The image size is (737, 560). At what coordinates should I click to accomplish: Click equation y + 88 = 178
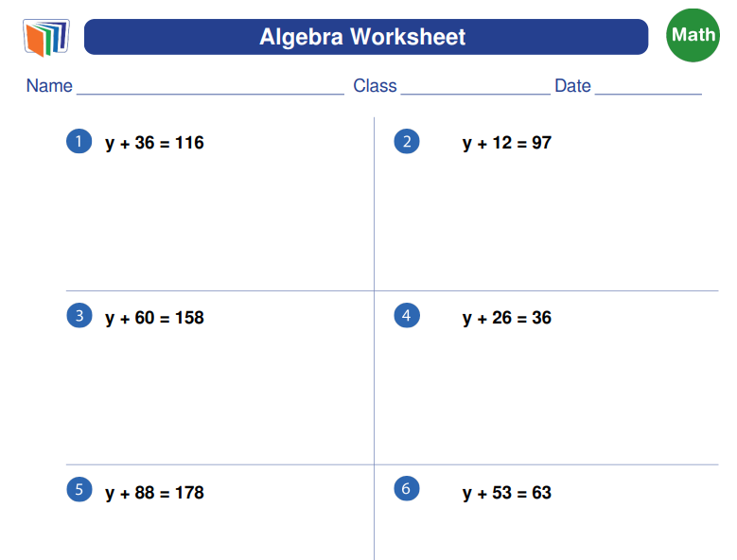point(154,493)
